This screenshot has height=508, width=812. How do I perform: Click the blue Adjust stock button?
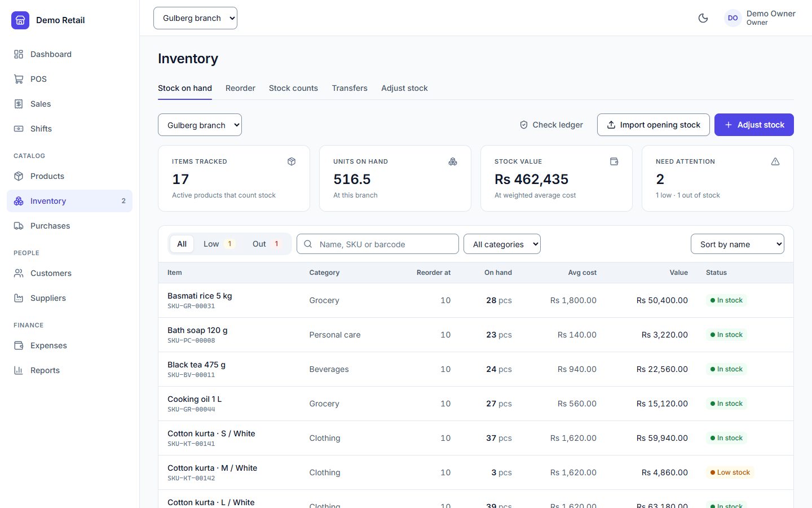(754, 125)
